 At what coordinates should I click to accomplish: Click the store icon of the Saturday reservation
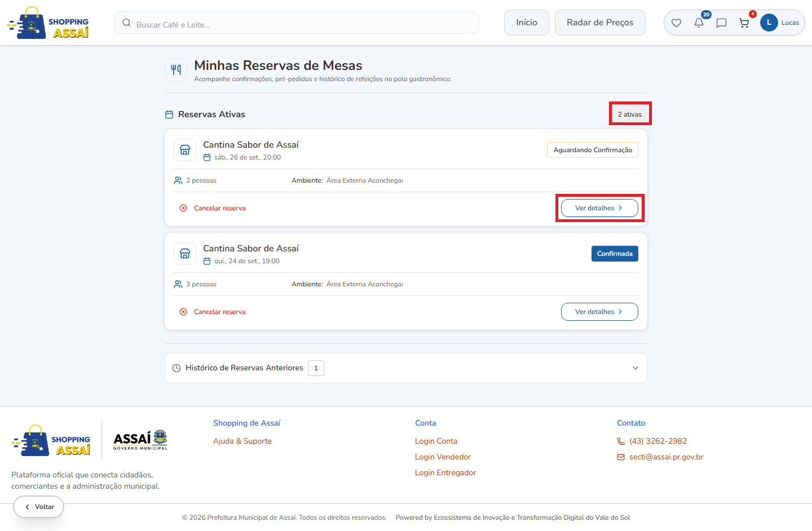(x=185, y=150)
